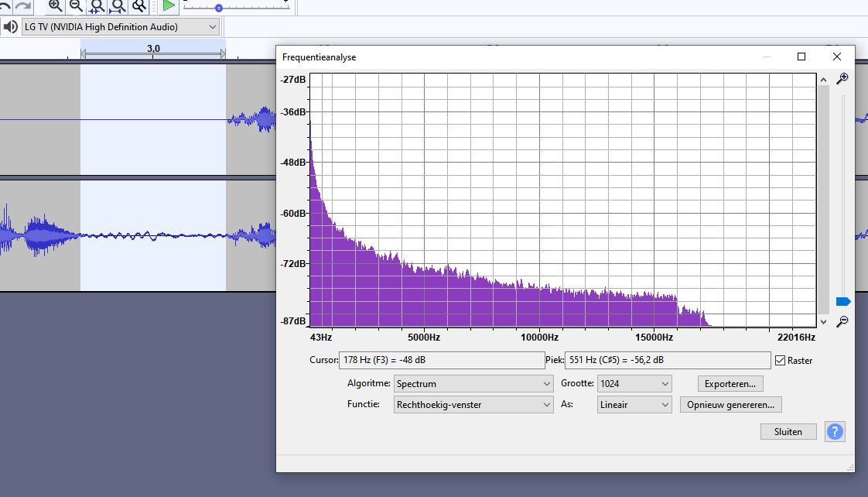Image resolution: width=868 pixels, height=497 pixels.
Task: Zoom in on spectrum graph vertical scale
Action: pyautogui.click(x=842, y=79)
